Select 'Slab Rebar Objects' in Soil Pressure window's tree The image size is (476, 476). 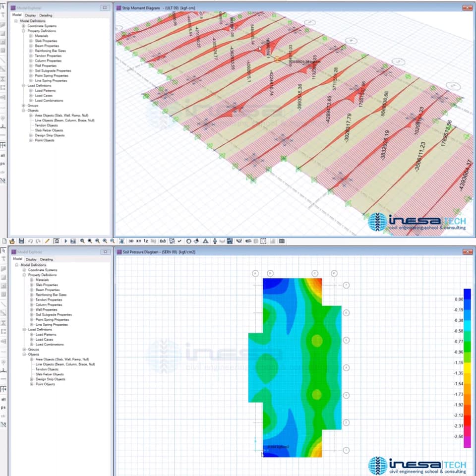coord(50,374)
